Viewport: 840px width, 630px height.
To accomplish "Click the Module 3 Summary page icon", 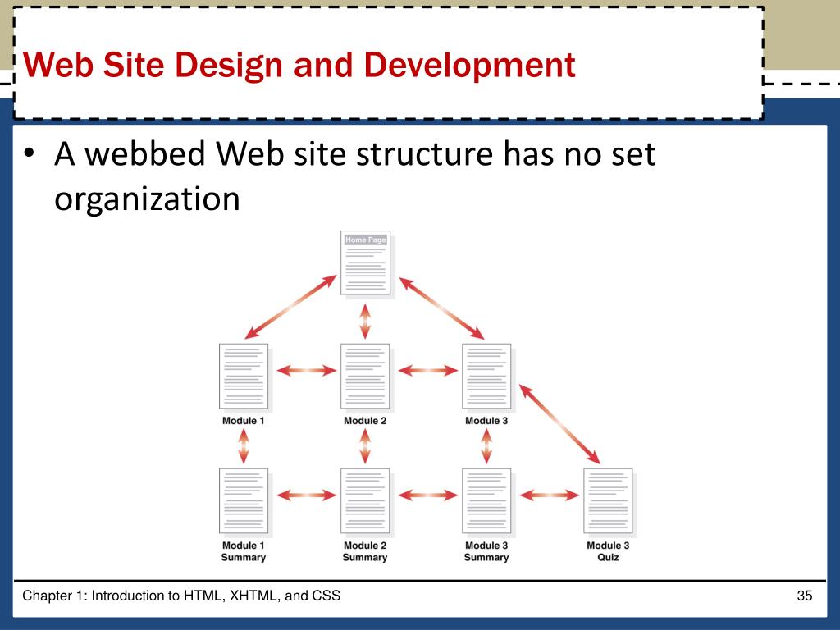I will pyautogui.click(x=486, y=501).
